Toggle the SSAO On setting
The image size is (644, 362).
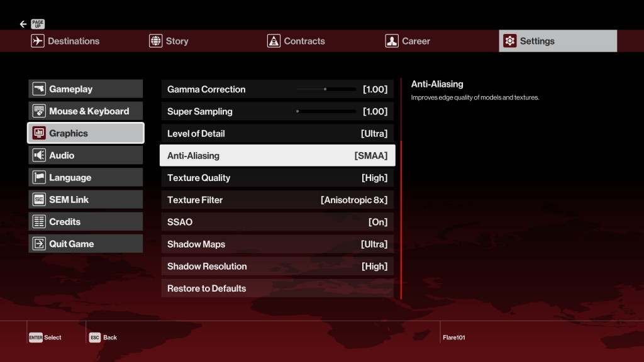coord(277,222)
